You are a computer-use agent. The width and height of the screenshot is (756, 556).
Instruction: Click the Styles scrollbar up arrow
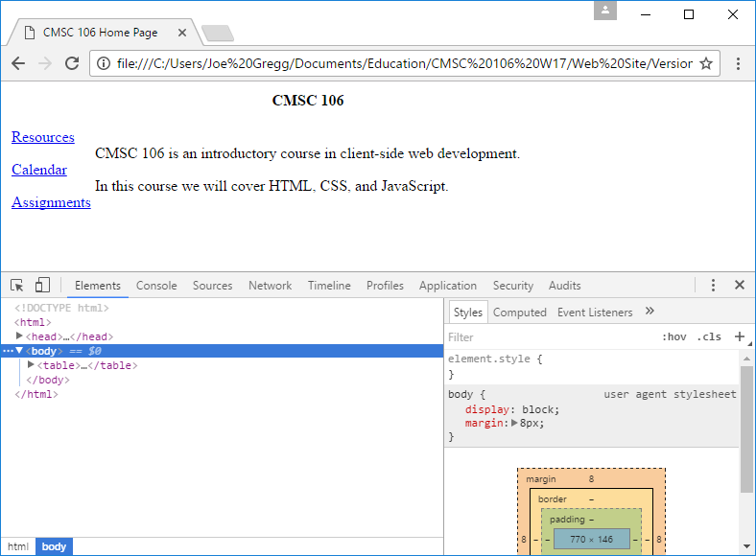click(746, 359)
